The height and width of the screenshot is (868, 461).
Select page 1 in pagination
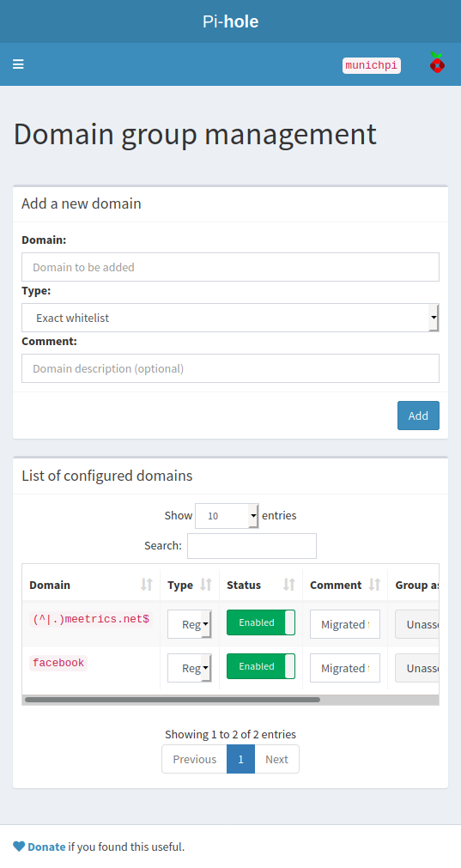point(240,759)
